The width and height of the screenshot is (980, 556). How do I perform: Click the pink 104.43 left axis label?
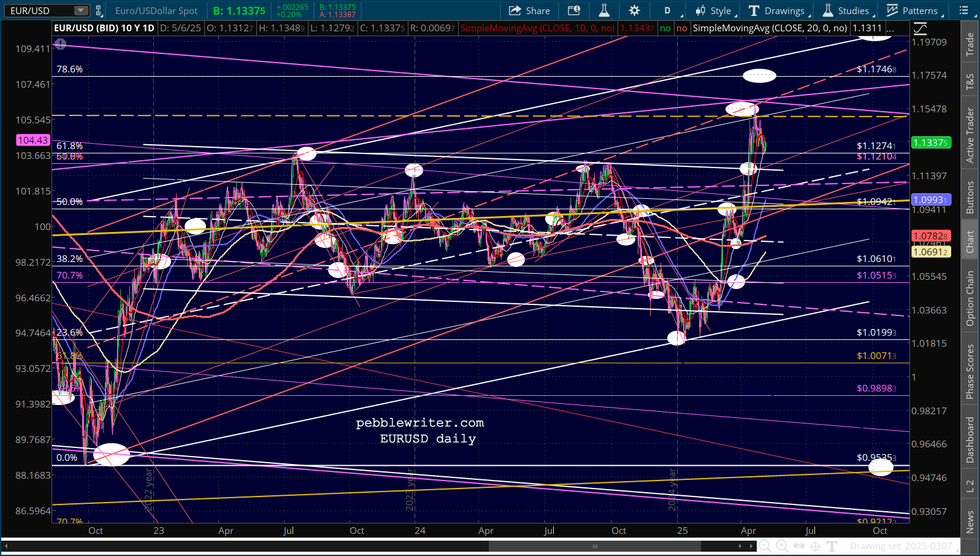pos(33,140)
